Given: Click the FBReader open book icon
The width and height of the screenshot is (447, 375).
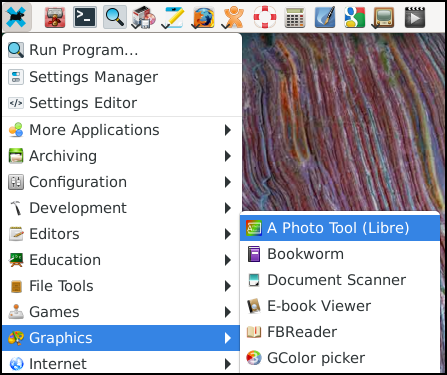Looking at the screenshot, I should pyautogui.click(x=254, y=332).
